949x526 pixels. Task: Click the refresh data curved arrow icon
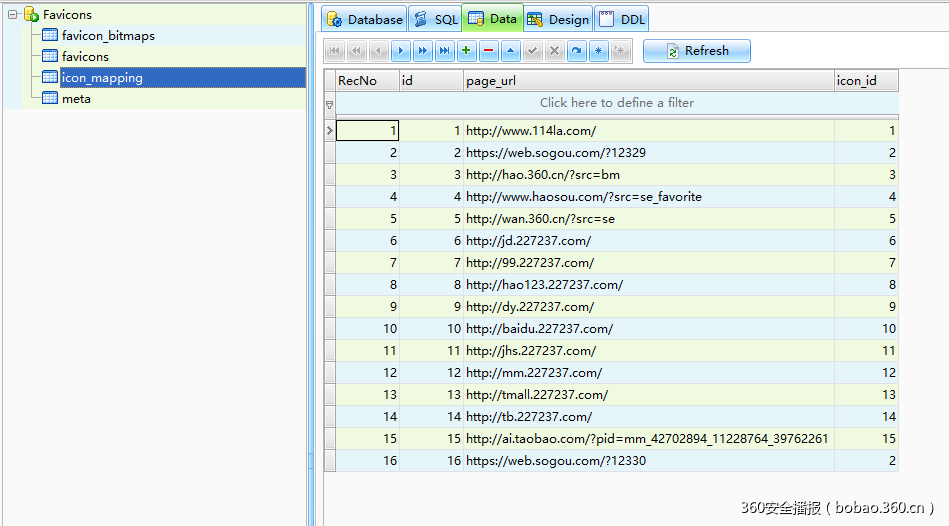click(x=577, y=51)
